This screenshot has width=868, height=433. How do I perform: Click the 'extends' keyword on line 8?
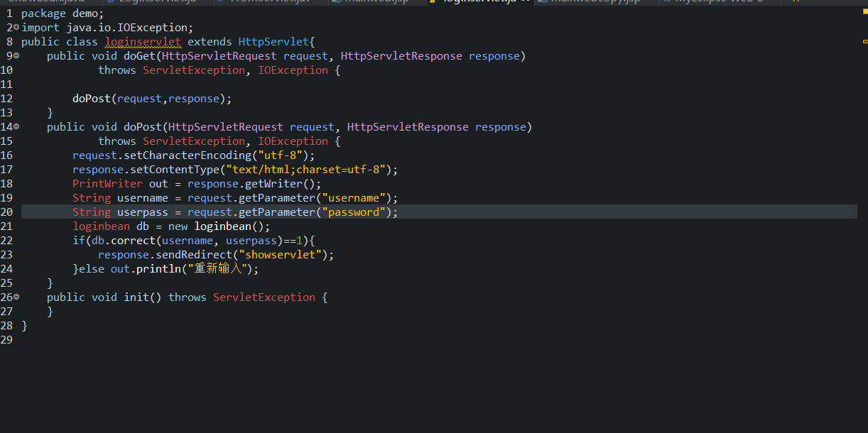tap(210, 42)
